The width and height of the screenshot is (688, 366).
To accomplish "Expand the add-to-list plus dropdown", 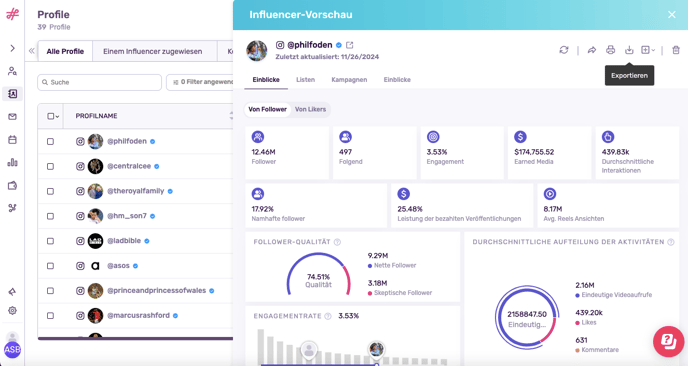I will point(648,50).
